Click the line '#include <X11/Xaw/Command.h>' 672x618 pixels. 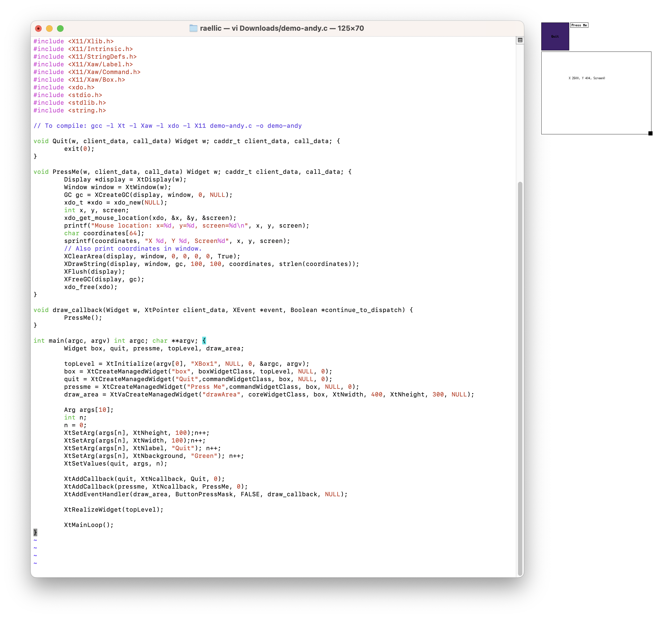click(x=87, y=72)
